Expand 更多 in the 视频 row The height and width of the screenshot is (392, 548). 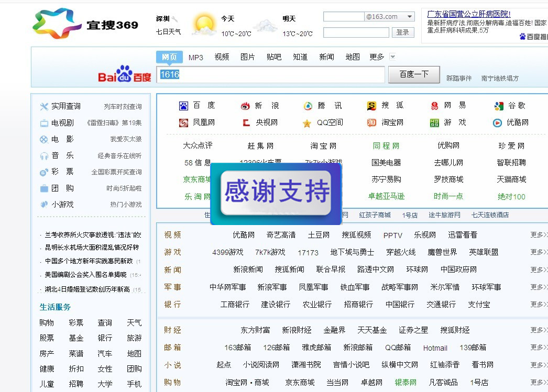pos(539,235)
